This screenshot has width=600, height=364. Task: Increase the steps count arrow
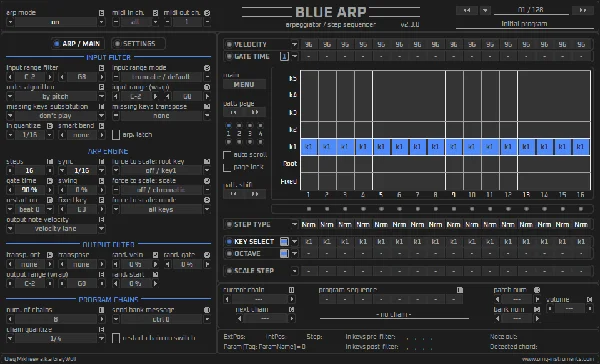coord(50,171)
